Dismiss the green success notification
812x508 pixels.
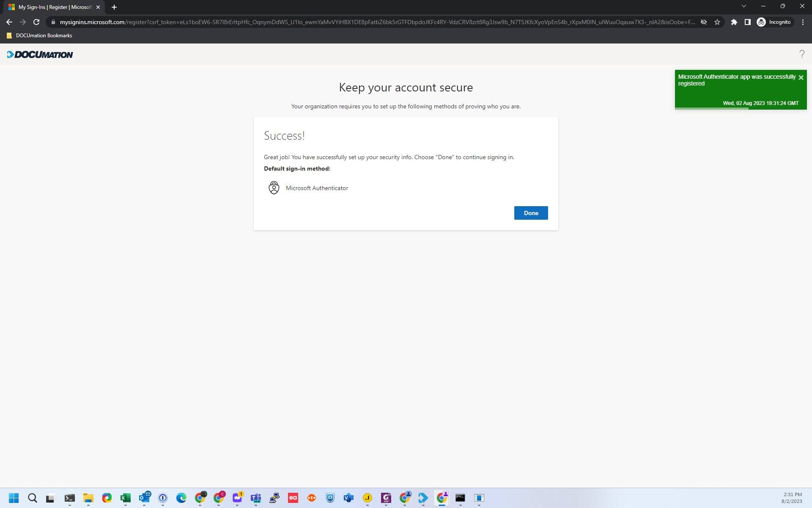tap(801, 77)
